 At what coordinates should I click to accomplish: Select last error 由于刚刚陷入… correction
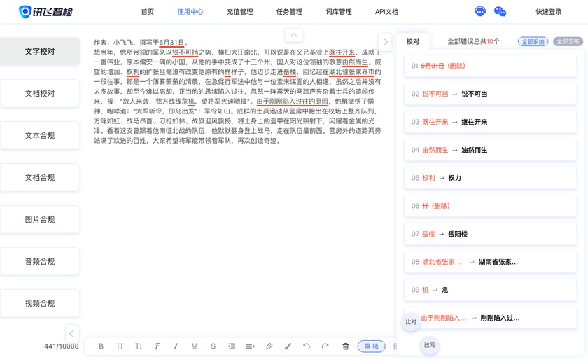490,318
